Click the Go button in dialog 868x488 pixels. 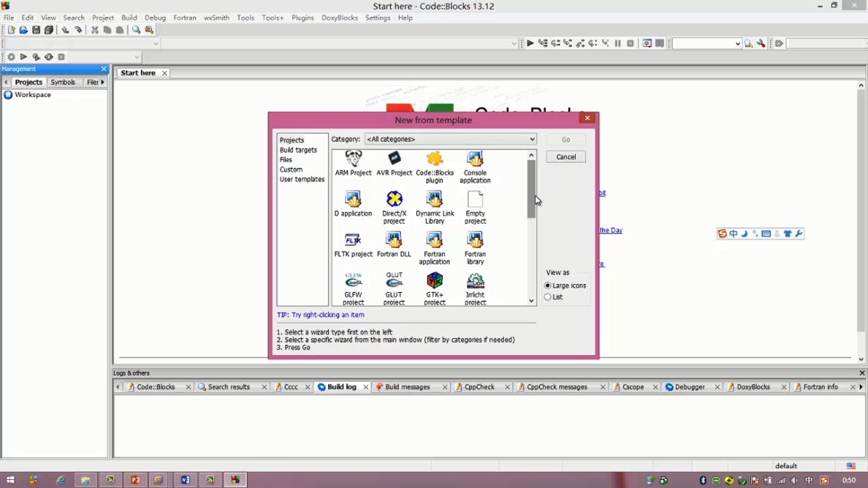566,140
